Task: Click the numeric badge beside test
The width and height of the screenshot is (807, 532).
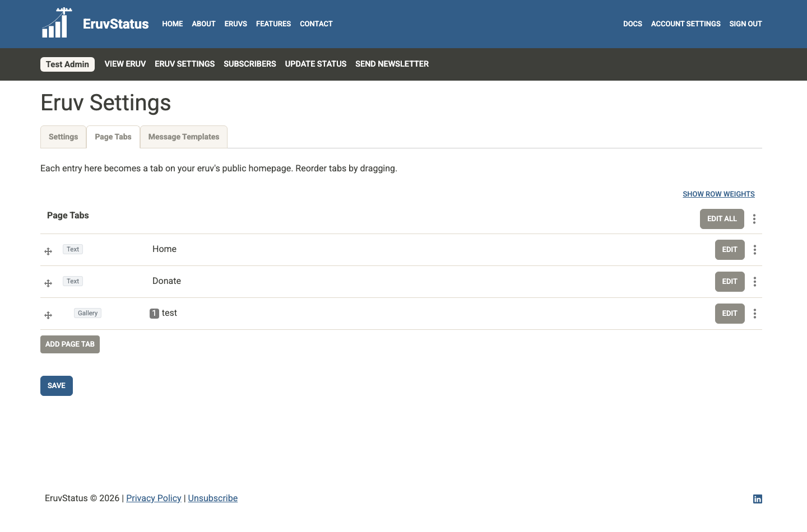Action: [154, 313]
